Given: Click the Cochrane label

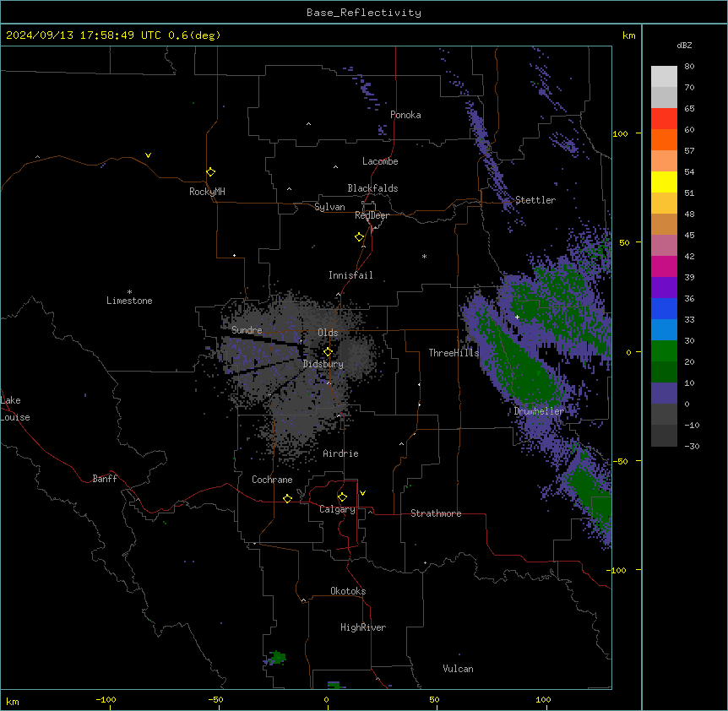Looking at the screenshot, I should click(272, 480).
